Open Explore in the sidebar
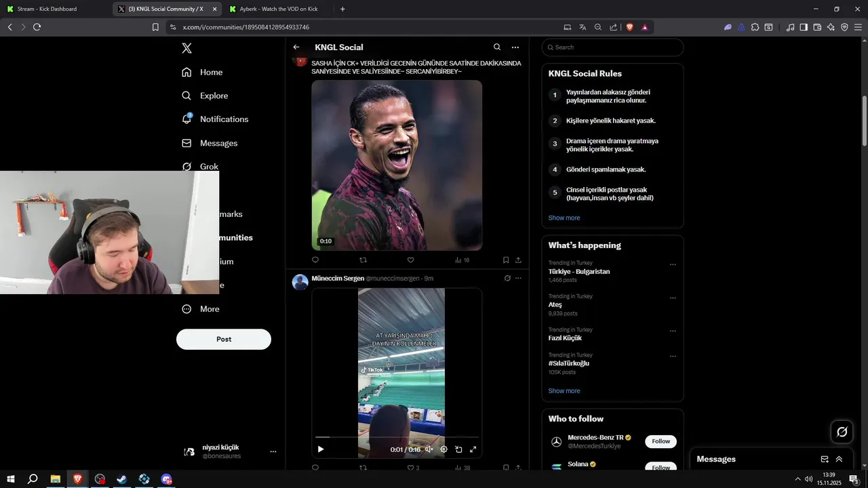The width and height of the screenshot is (868, 488). tap(205, 96)
